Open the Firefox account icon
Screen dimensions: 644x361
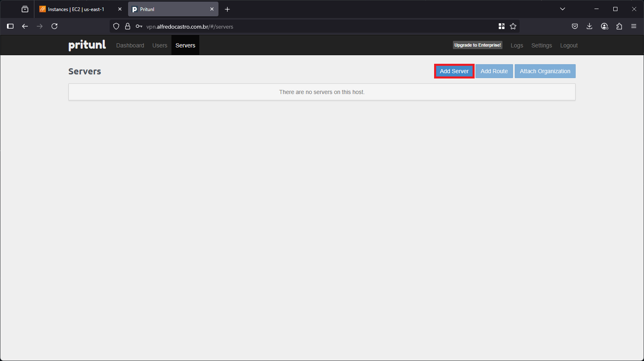(604, 26)
